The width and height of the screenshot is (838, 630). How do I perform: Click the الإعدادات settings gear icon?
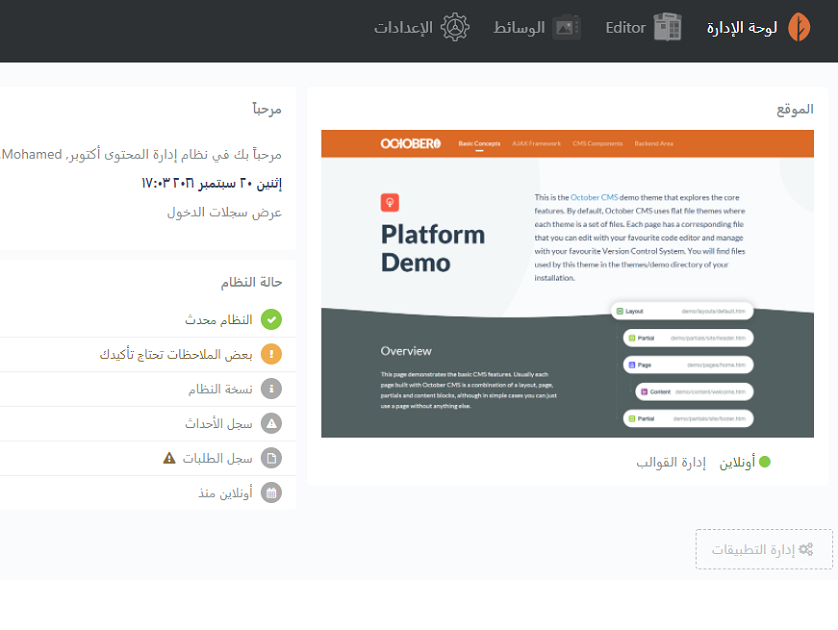coord(455,27)
